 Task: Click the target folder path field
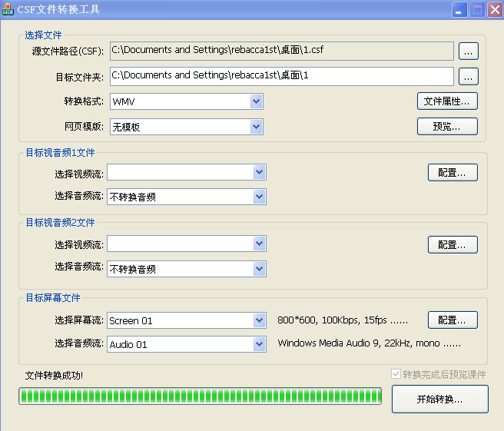pyautogui.click(x=281, y=76)
